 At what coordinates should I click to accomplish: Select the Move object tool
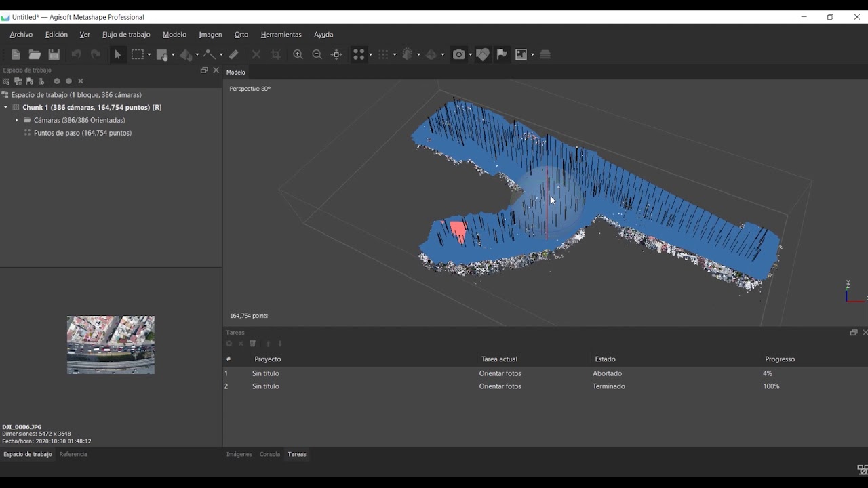coord(186,55)
